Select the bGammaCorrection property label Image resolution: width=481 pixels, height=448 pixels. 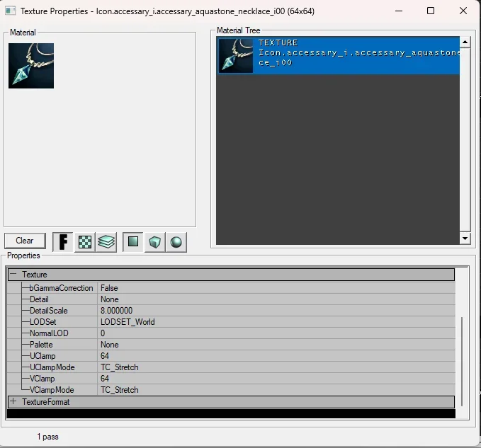pos(61,288)
